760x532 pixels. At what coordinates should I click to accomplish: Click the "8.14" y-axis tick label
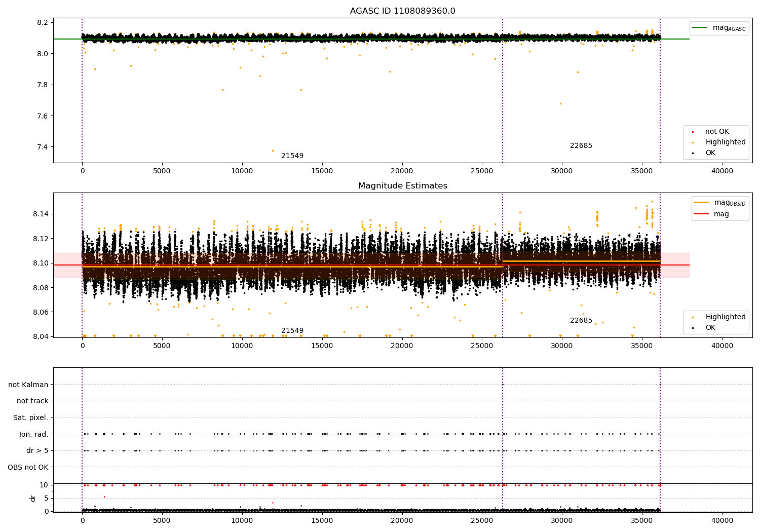pyautogui.click(x=41, y=214)
